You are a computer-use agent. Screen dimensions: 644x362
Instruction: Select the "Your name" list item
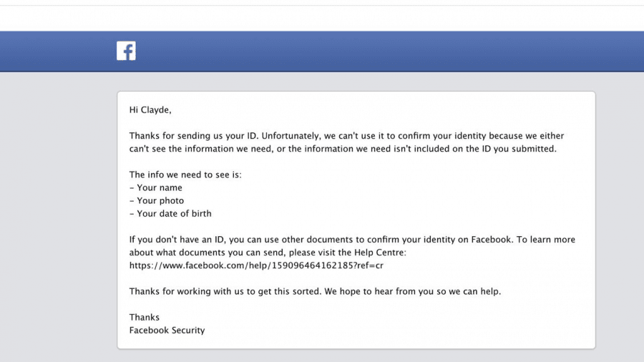tap(156, 187)
